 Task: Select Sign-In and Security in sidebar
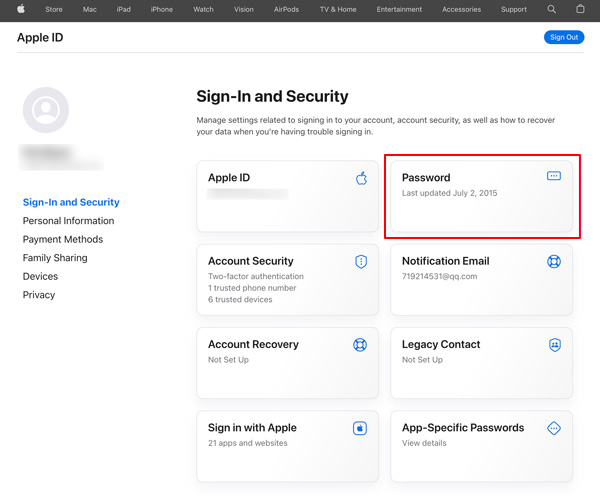[71, 202]
